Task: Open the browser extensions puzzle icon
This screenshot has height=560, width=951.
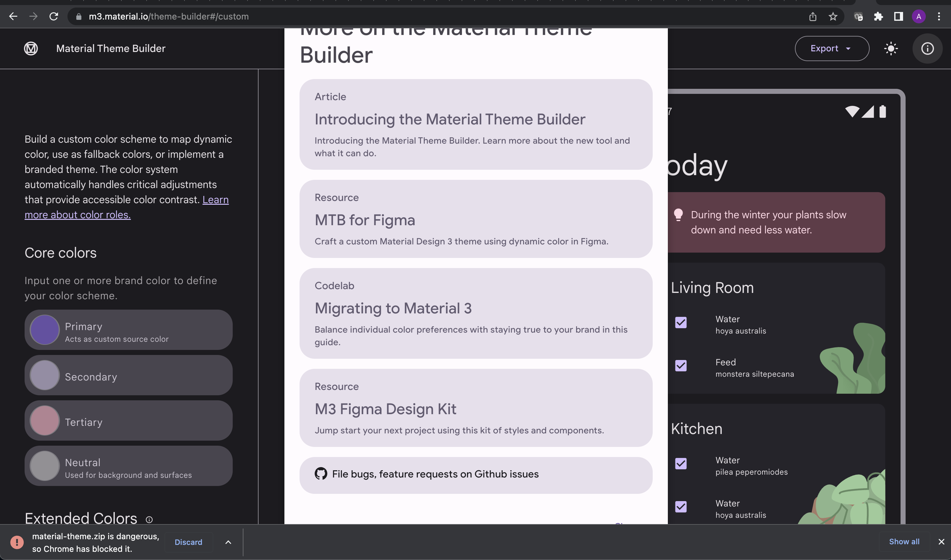Action: pyautogui.click(x=878, y=16)
